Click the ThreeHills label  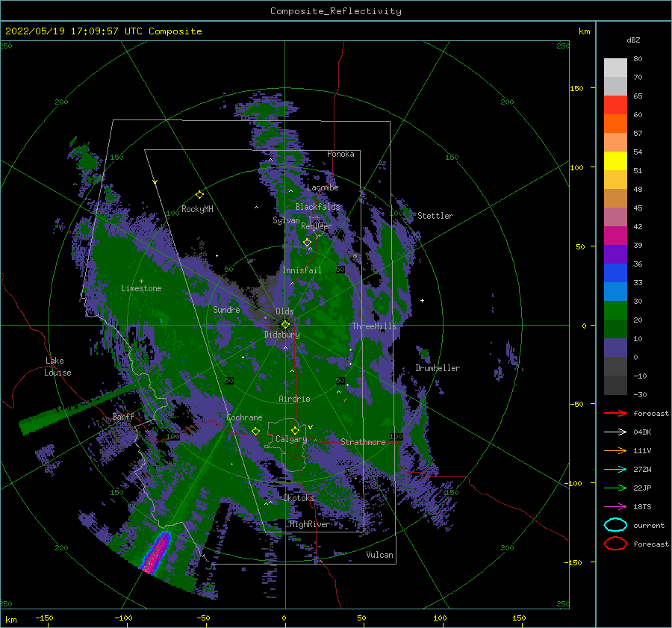click(x=374, y=326)
